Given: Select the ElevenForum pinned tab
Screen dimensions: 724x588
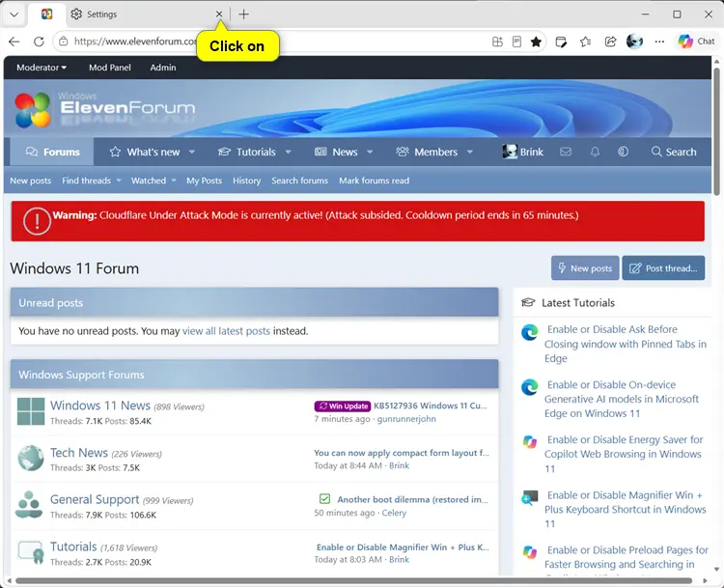Looking at the screenshot, I should (46, 14).
